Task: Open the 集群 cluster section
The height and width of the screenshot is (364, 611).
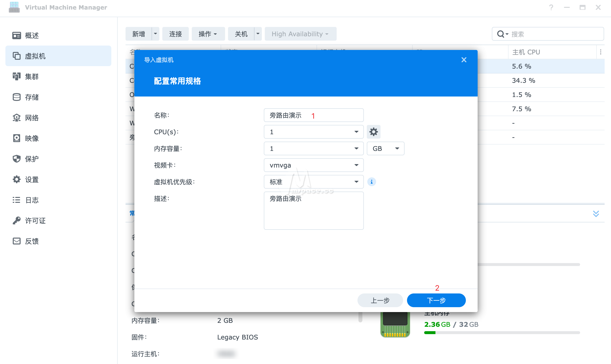Action: [x=31, y=76]
